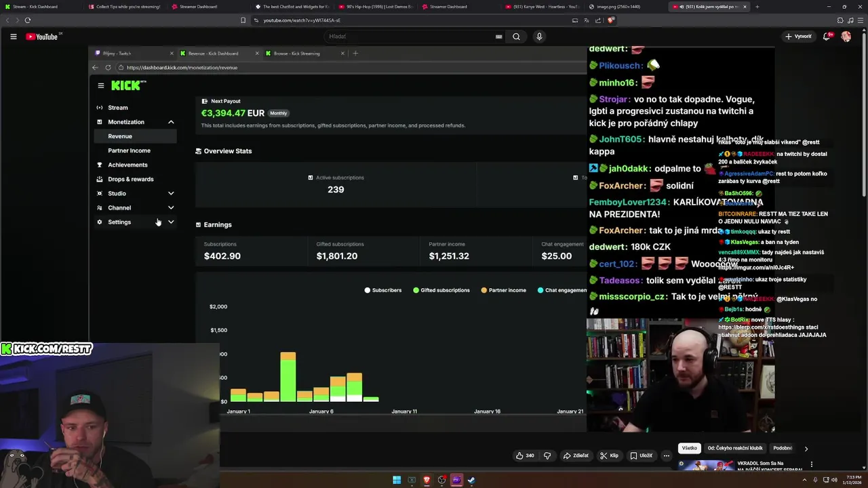
Task: Collapse the Monetization section chevron
Action: coord(171,122)
